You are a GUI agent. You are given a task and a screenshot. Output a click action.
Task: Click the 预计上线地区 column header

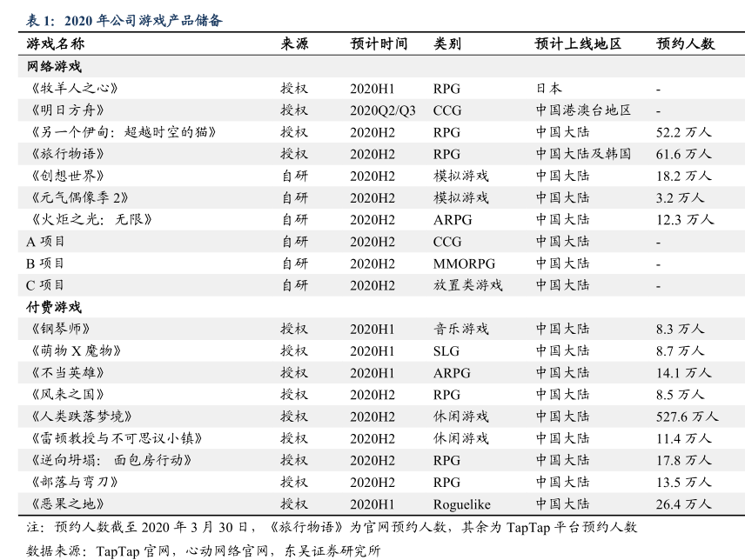click(578, 44)
